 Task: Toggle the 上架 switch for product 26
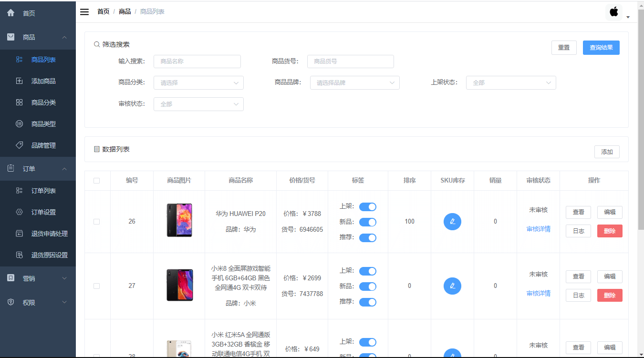[x=368, y=206]
